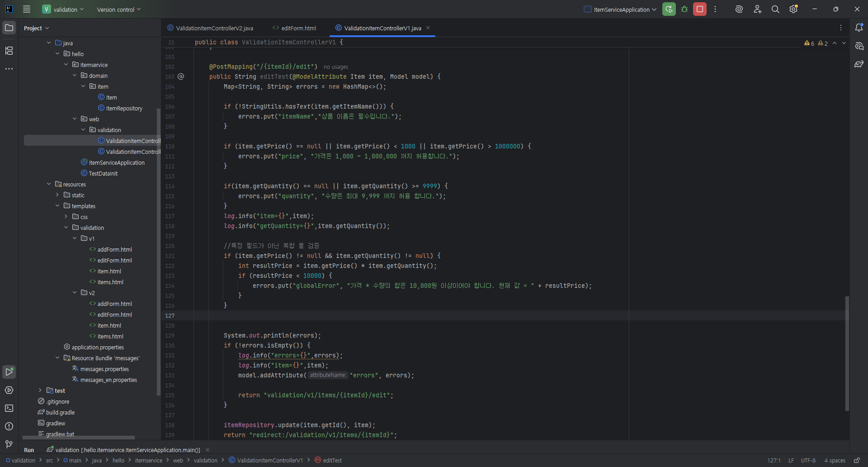
Task: Collapse the domain package
Action: pos(75,76)
